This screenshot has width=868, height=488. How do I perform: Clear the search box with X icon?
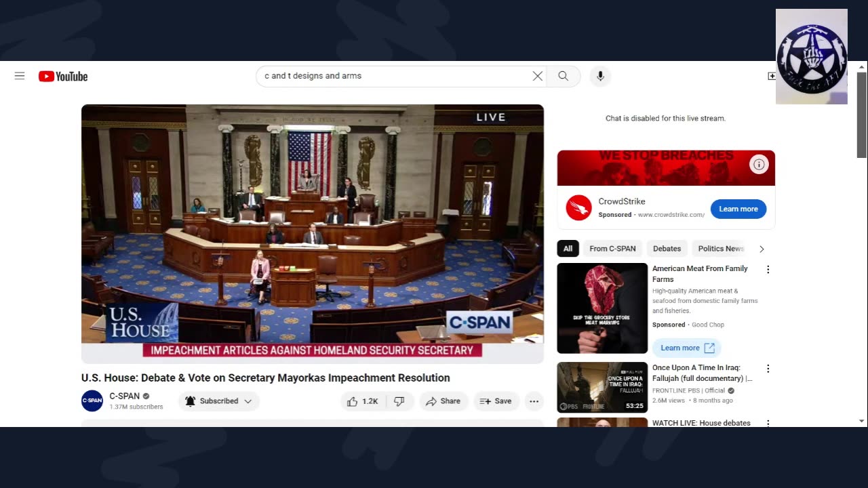coord(538,76)
